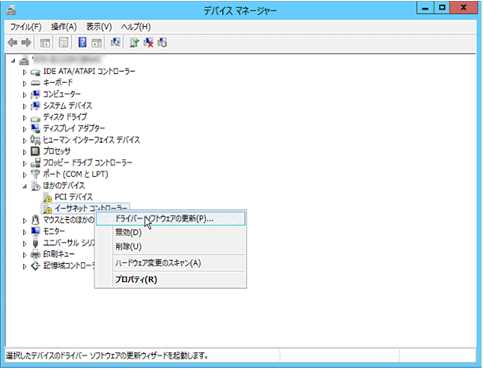Expand the キーボード node

click(x=24, y=83)
